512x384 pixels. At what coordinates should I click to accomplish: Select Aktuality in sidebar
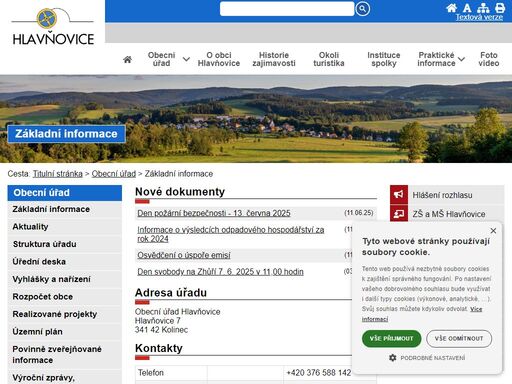(x=65, y=227)
